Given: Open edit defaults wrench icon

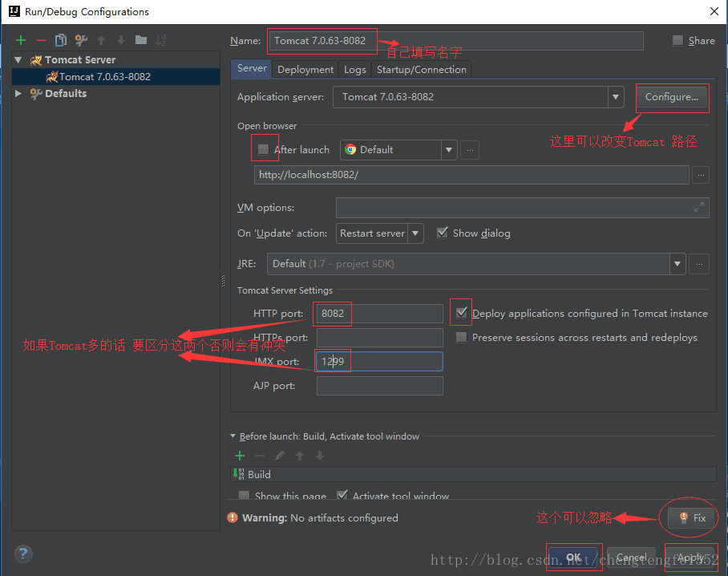Looking at the screenshot, I should [81, 40].
